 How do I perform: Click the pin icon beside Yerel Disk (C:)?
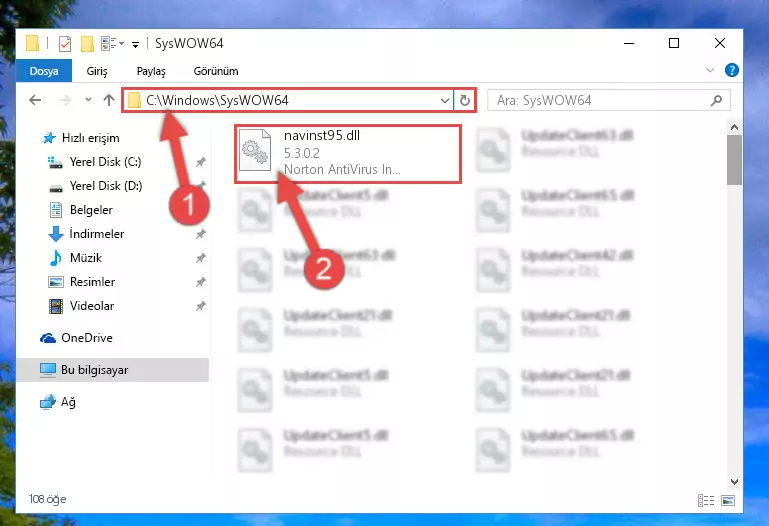[201, 162]
